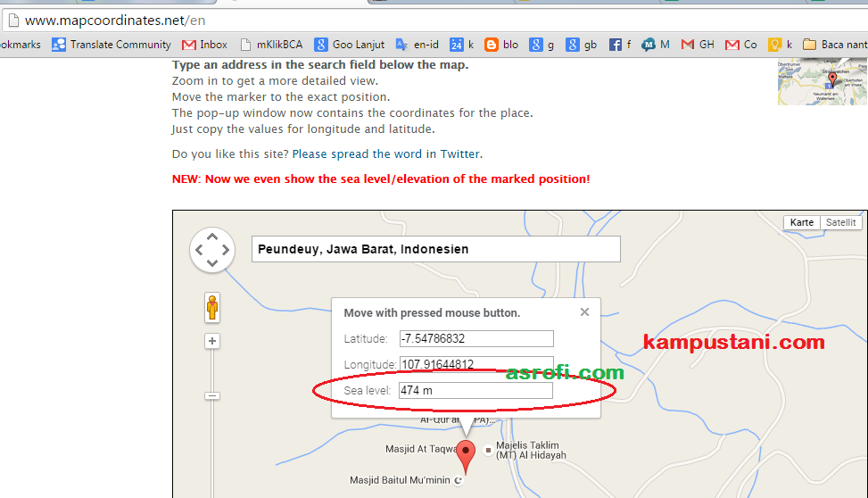Open the lightbulb bookmark labeled k
The height and width of the screenshot is (498, 868).
[x=780, y=45]
